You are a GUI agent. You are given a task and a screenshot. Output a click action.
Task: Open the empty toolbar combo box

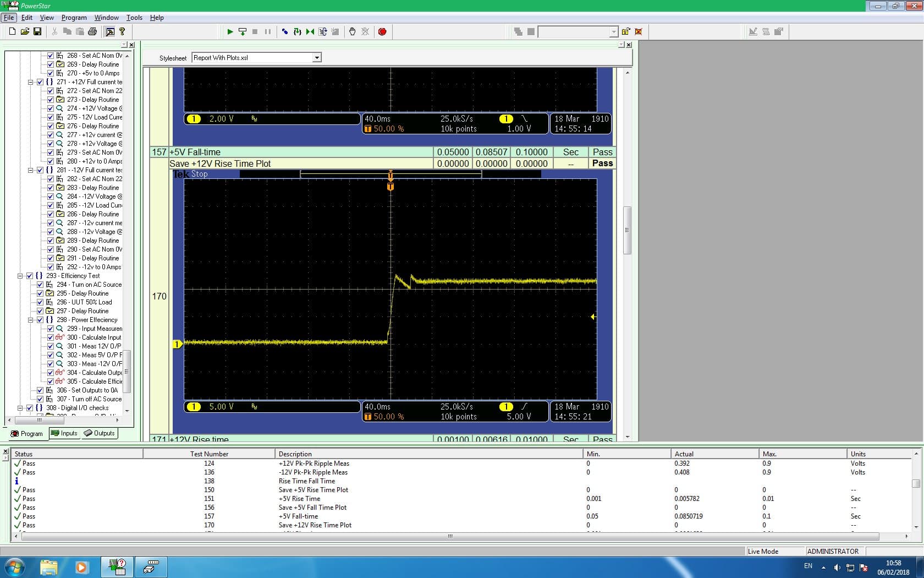click(x=614, y=32)
